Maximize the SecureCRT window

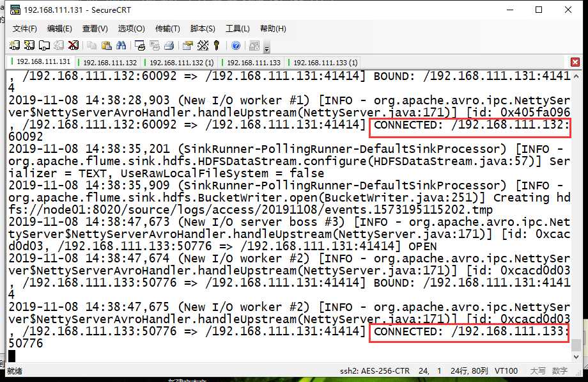(539, 10)
